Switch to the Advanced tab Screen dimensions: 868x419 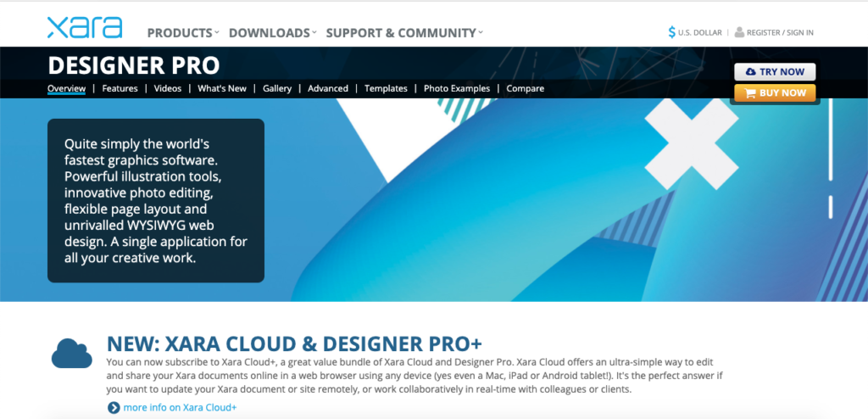328,88
